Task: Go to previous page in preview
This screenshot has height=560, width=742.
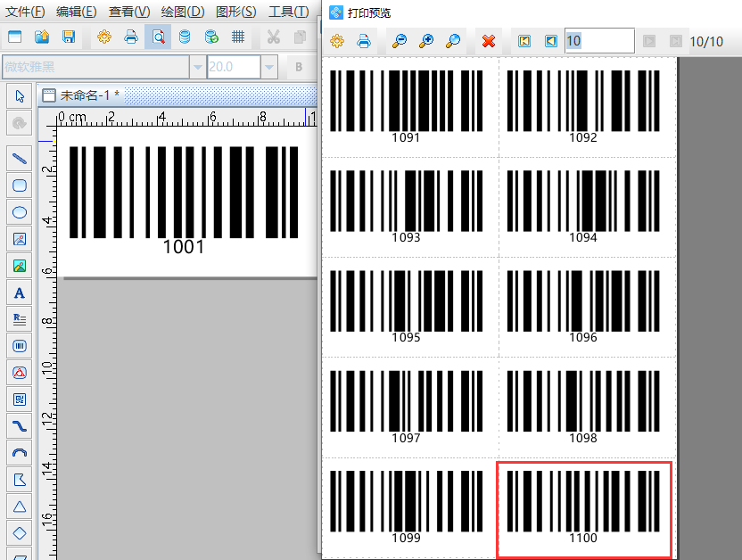Action: [551, 41]
